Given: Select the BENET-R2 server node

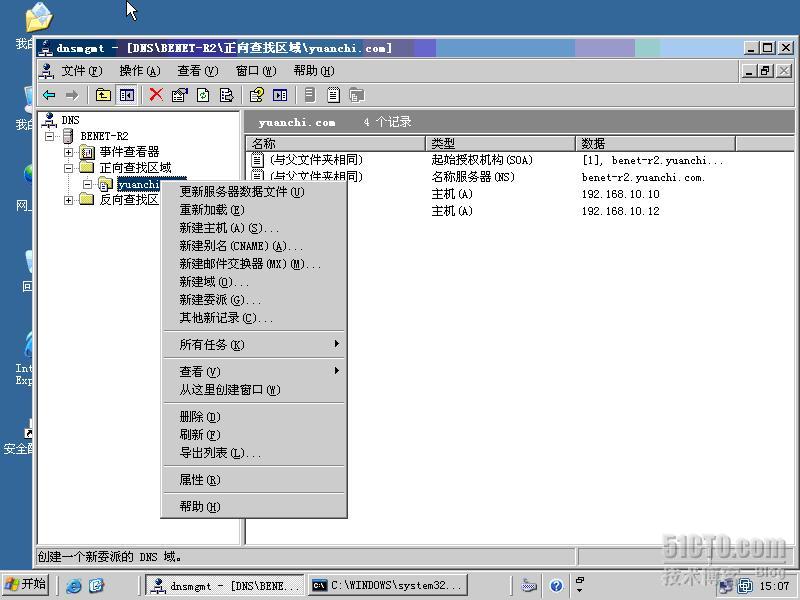Looking at the screenshot, I should coord(104,136).
